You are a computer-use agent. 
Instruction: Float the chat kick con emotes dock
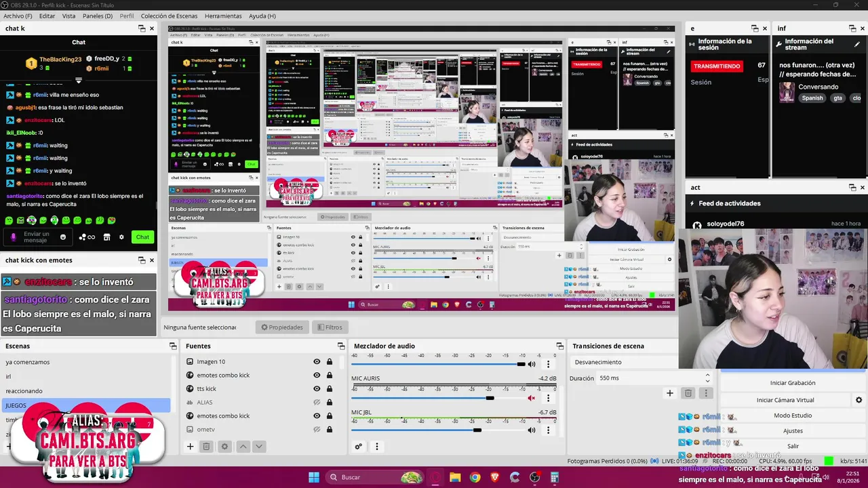[142, 260]
